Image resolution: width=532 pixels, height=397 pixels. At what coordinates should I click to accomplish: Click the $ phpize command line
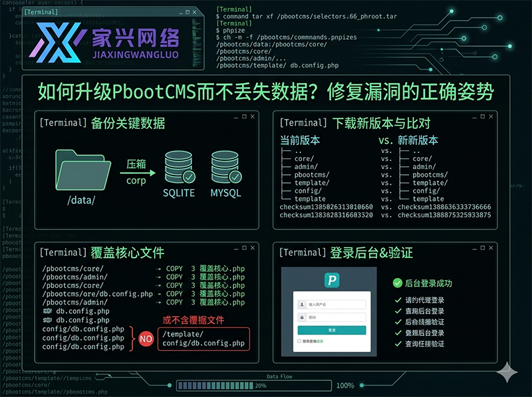click(x=231, y=30)
